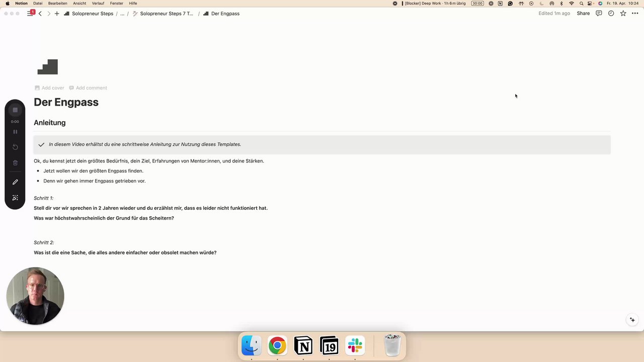Viewport: 644px width, 362px height.
Task: Open Control Center in the menu bar
Action: click(590, 3)
